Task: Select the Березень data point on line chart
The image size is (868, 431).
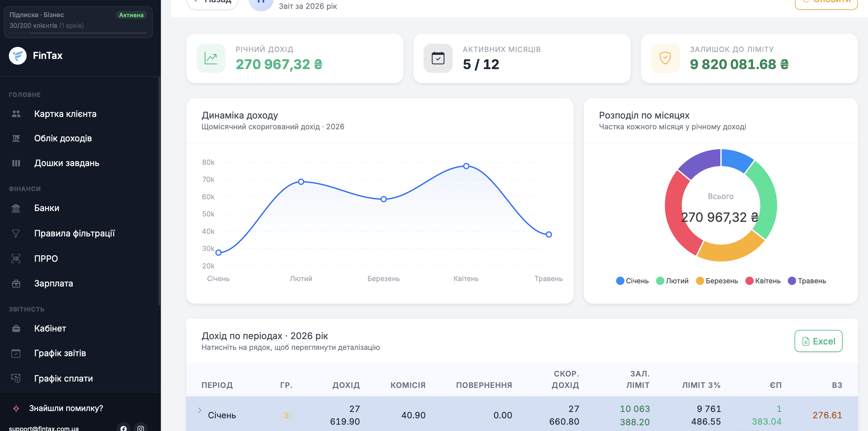Action: point(383,199)
